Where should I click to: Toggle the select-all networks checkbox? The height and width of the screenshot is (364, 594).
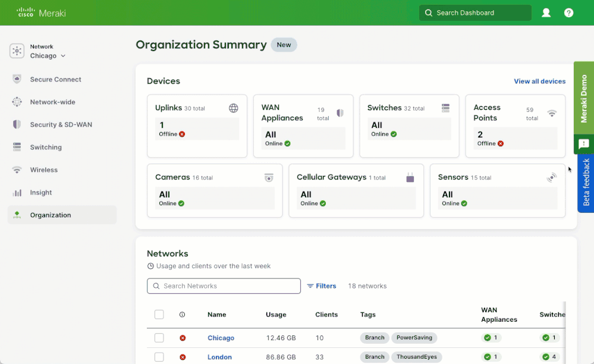pyautogui.click(x=159, y=315)
